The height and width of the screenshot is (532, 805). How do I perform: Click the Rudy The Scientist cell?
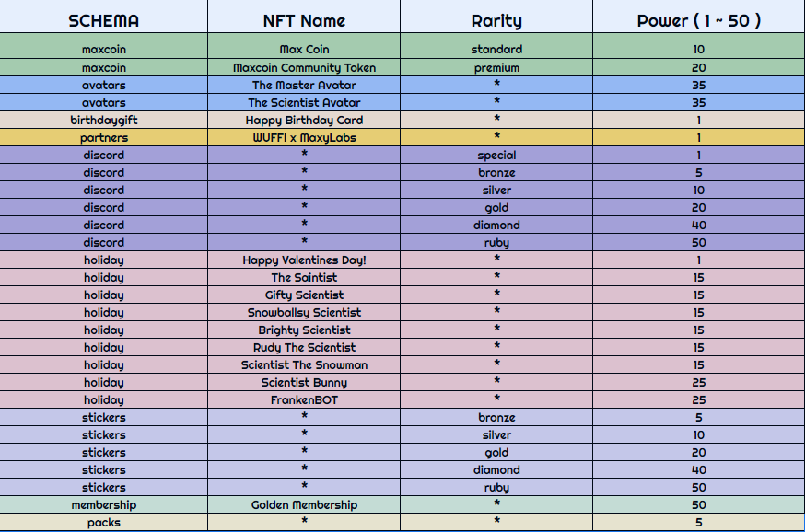point(304,347)
